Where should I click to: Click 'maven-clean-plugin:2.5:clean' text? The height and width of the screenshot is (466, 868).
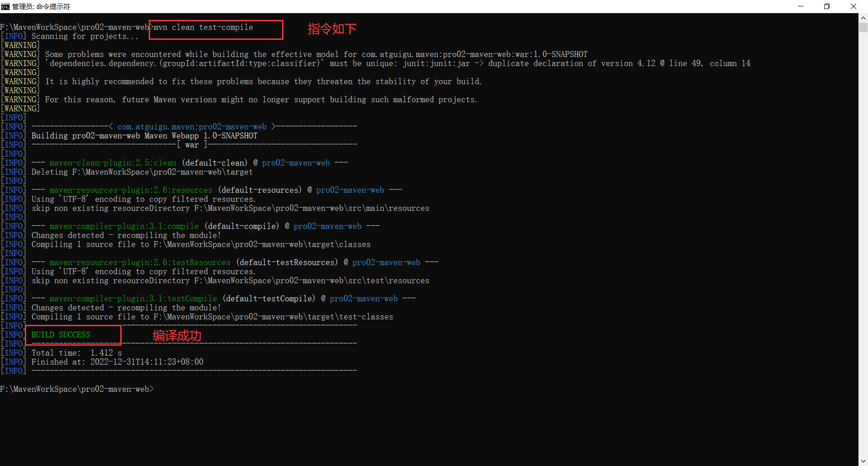coord(113,163)
